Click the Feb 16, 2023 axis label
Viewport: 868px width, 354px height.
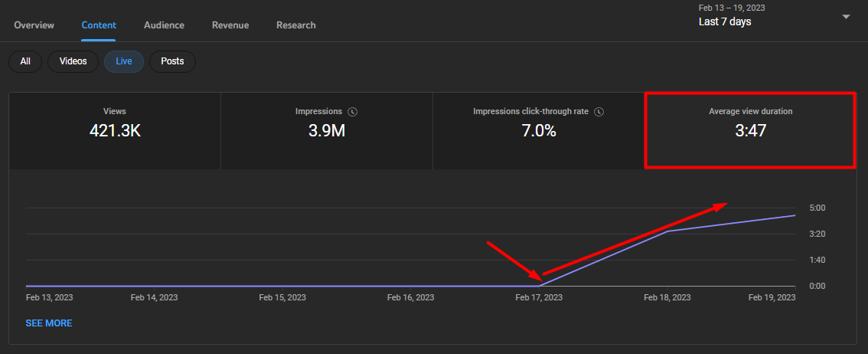pyautogui.click(x=411, y=297)
